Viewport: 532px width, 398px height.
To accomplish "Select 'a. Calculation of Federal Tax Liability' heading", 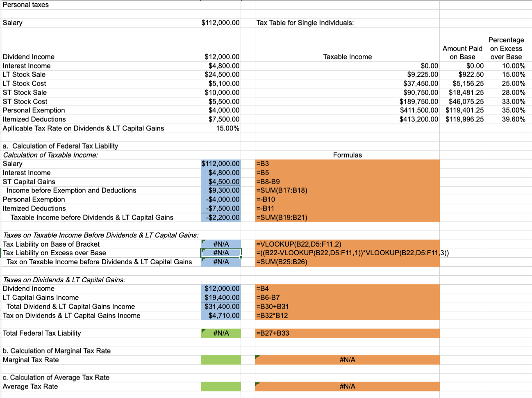I will point(60,146).
